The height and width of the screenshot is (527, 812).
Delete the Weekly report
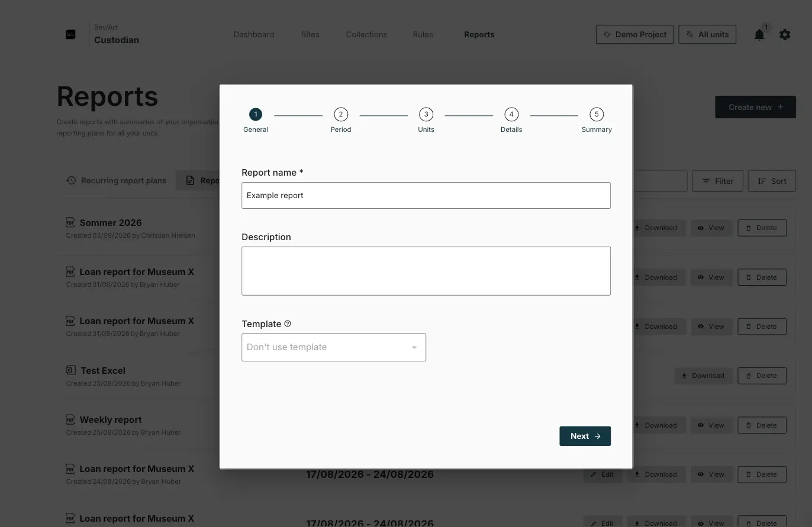(762, 425)
